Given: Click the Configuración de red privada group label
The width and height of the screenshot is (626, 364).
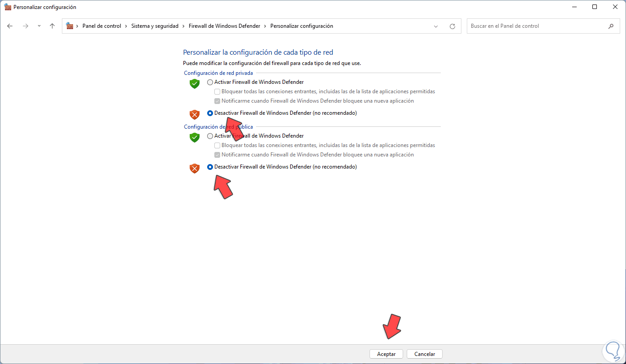Looking at the screenshot, I should 218,73.
